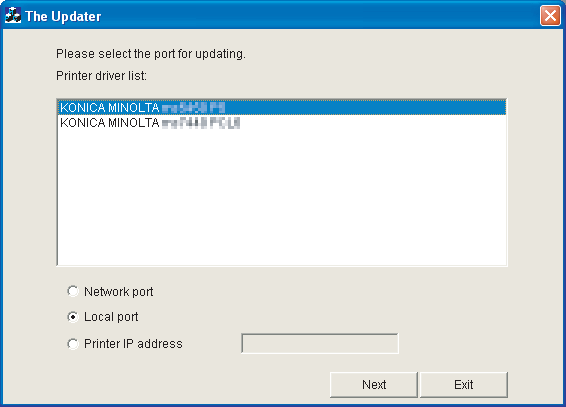Enable the Printer IP address radio option
This screenshot has height=407, width=566.
click(73, 343)
